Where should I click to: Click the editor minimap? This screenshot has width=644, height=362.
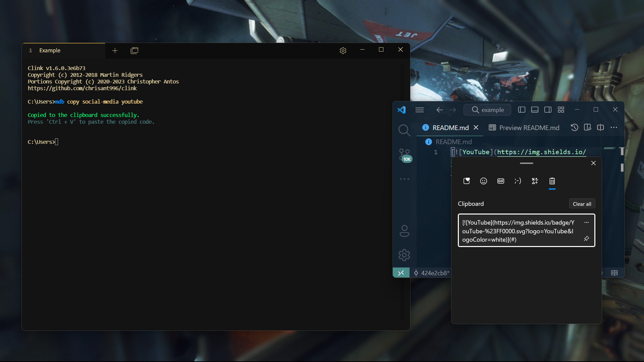pyautogui.click(x=610, y=148)
